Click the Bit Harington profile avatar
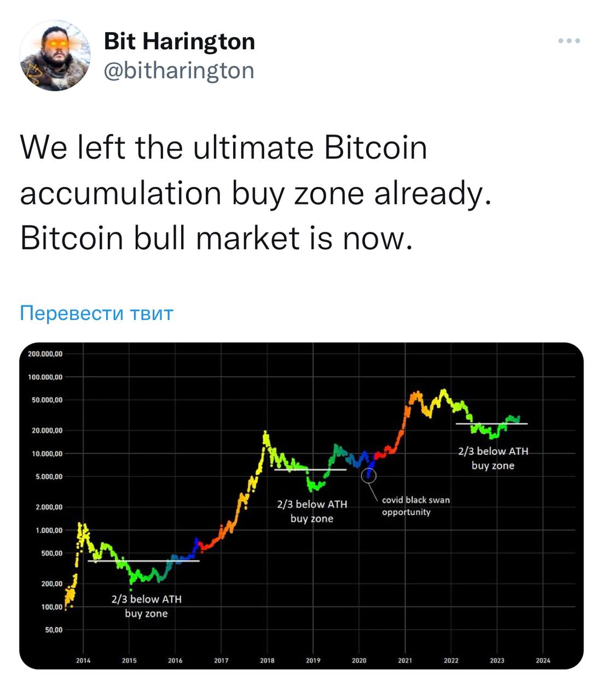 pyautogui.click(x=55, y=56)
